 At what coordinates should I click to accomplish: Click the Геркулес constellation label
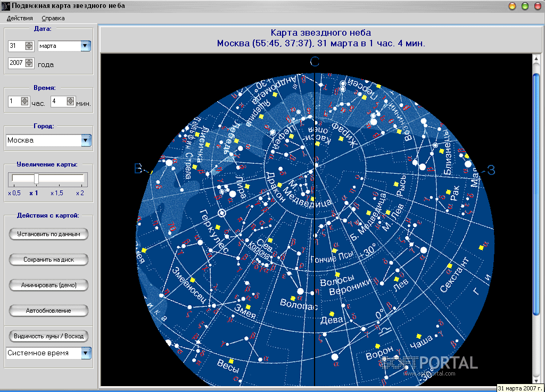(214, 231)
